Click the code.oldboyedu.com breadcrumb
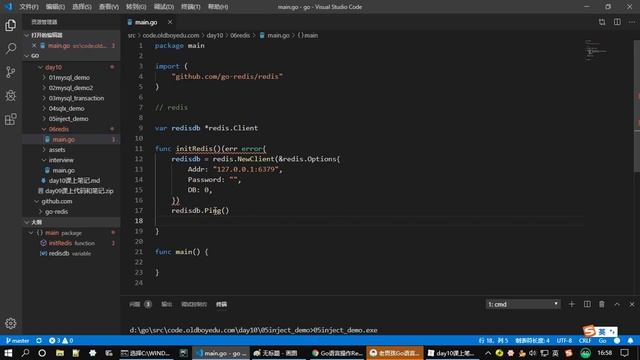 coord(171,36)
